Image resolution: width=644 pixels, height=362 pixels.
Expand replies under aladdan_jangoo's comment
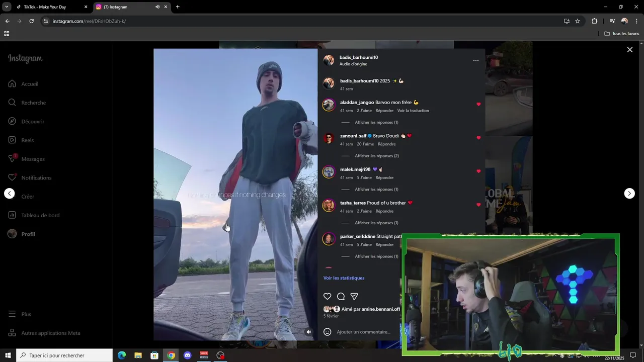click(x=376, y=122)
